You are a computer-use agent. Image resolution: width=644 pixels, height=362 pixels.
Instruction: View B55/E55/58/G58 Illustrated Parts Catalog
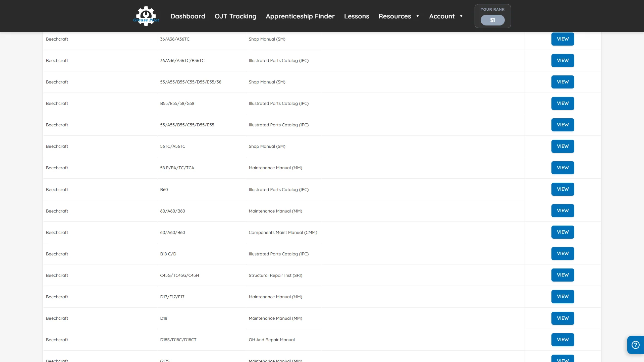(x=563, y=103)
